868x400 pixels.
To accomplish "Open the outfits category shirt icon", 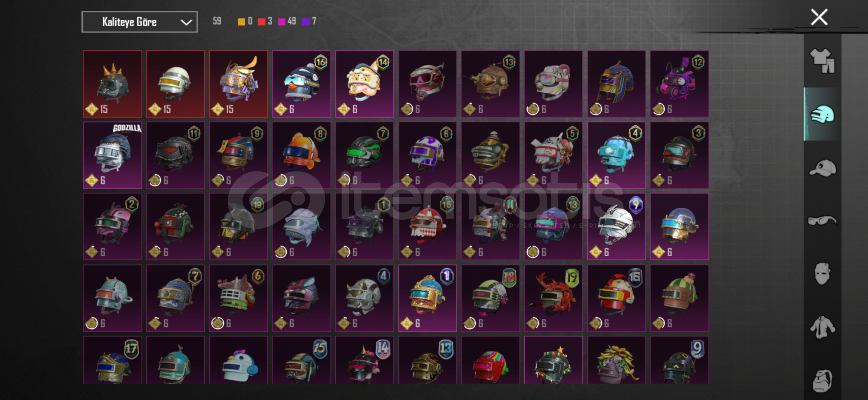I will coord(822,60).
